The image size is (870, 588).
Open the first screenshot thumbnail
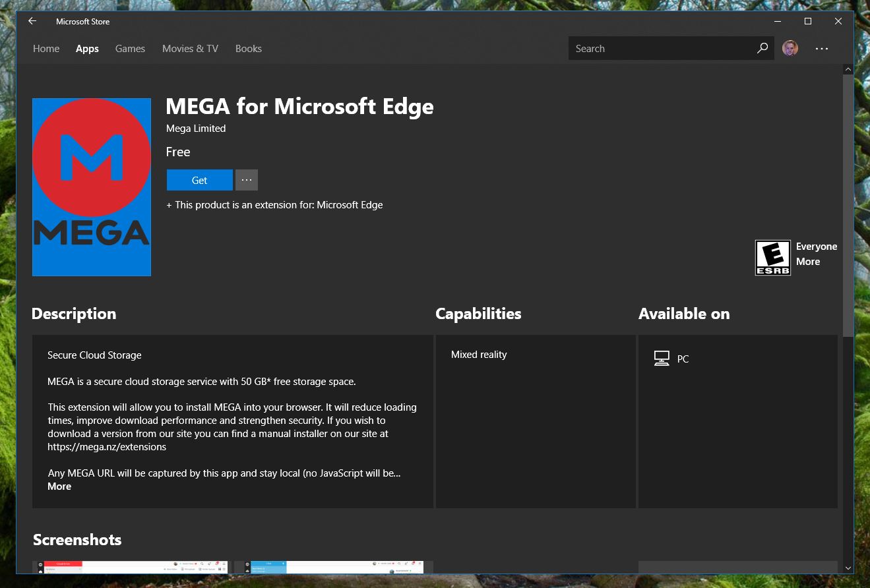click(131, 567)
